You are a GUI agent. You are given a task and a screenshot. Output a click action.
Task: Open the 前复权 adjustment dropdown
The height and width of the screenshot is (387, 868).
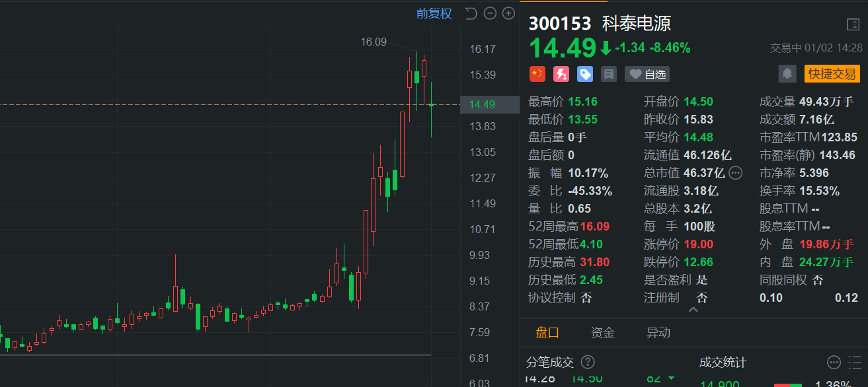tap(434, 13)
